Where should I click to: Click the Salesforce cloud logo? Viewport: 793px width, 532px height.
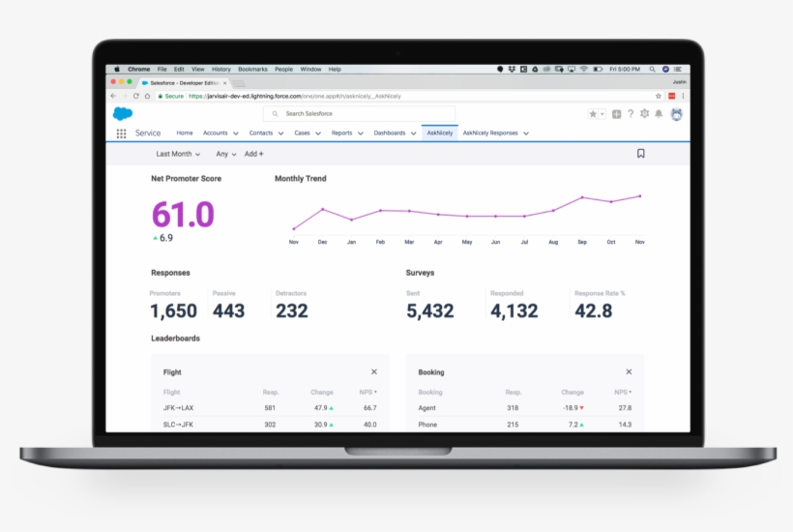point(122,113)
